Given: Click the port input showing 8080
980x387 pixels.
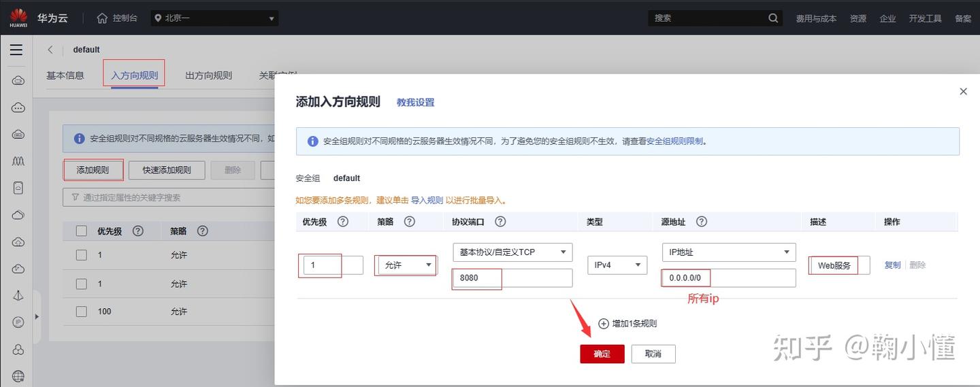Looking at the screenshot, I should [512, 278].
